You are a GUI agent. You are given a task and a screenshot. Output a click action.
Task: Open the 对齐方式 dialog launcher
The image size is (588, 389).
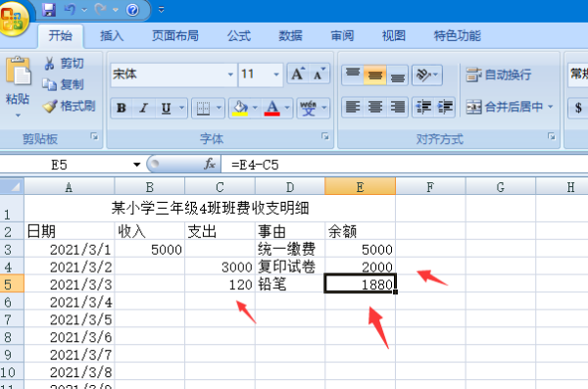551,136
